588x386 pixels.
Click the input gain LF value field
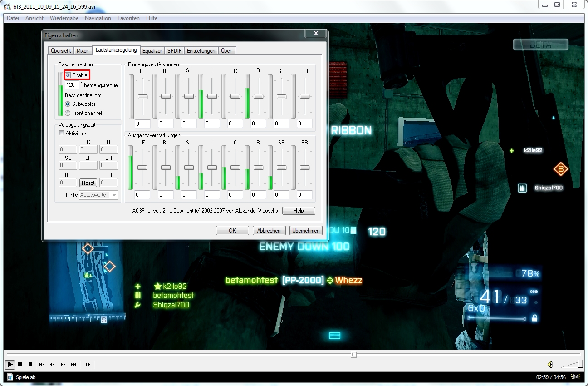pos(142,124)
